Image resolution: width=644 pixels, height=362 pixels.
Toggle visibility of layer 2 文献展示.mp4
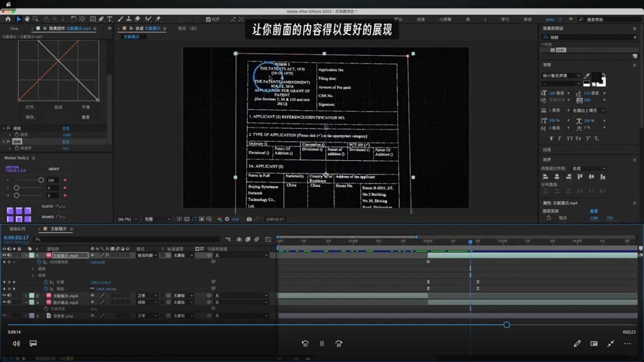[x=4, y=295]
